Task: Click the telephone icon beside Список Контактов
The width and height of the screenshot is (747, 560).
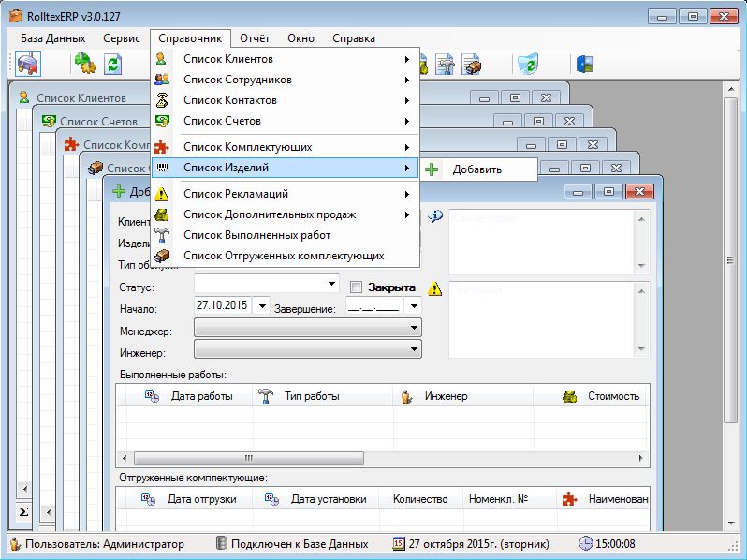Action: click(x=162, y=100)
